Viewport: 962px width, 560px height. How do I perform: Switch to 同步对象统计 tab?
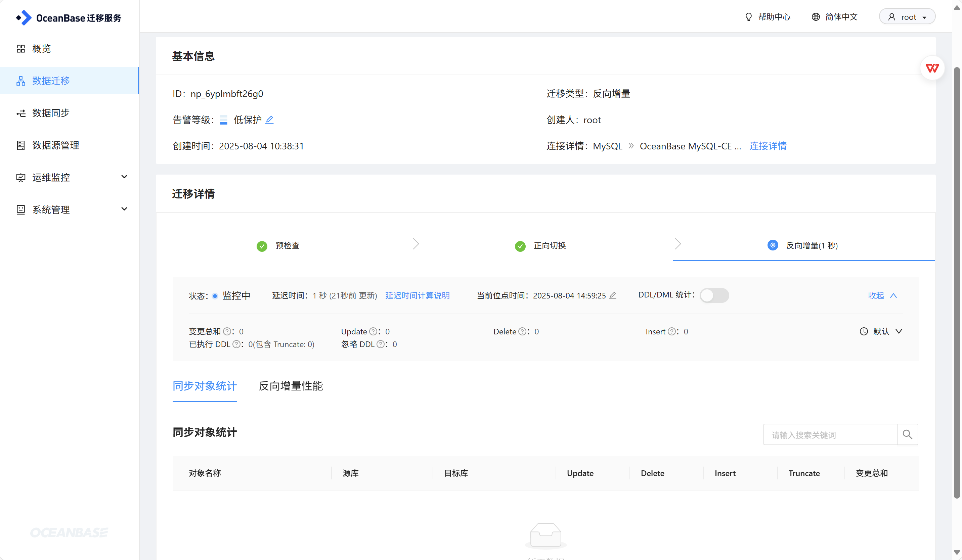tap(205, 386)
